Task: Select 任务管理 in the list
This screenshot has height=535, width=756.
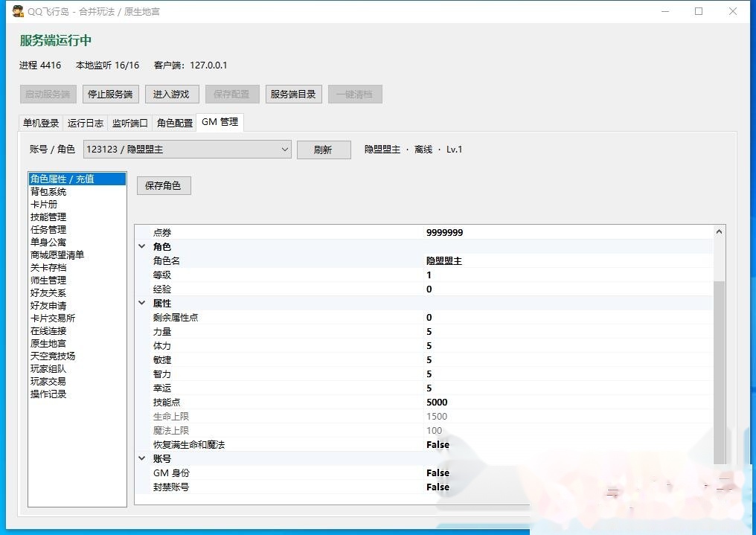Action: pos(77,229)
